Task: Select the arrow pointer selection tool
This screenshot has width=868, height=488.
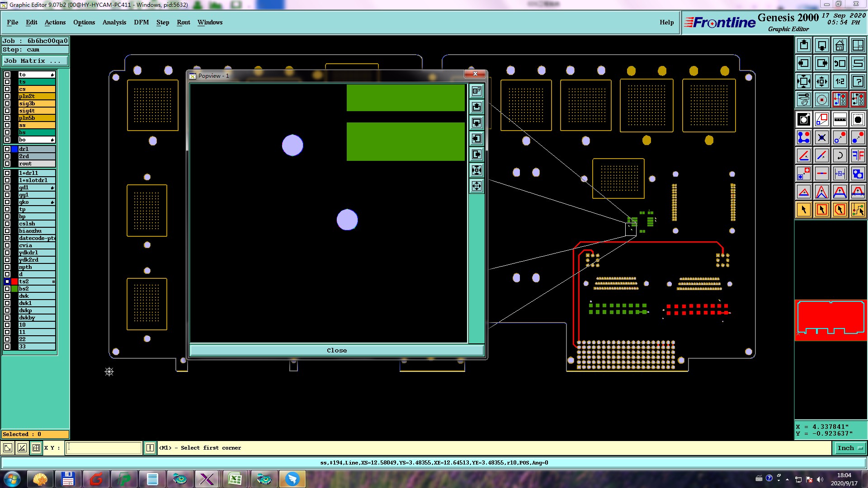Action: [804, 210]
